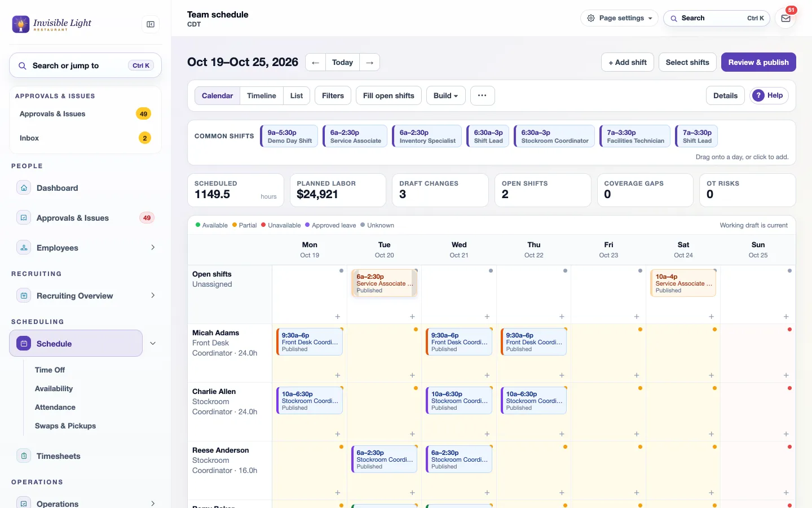Viewport: 812px width, 508px height.
Task: Go to previous week arrow
Action: [315, 62]
